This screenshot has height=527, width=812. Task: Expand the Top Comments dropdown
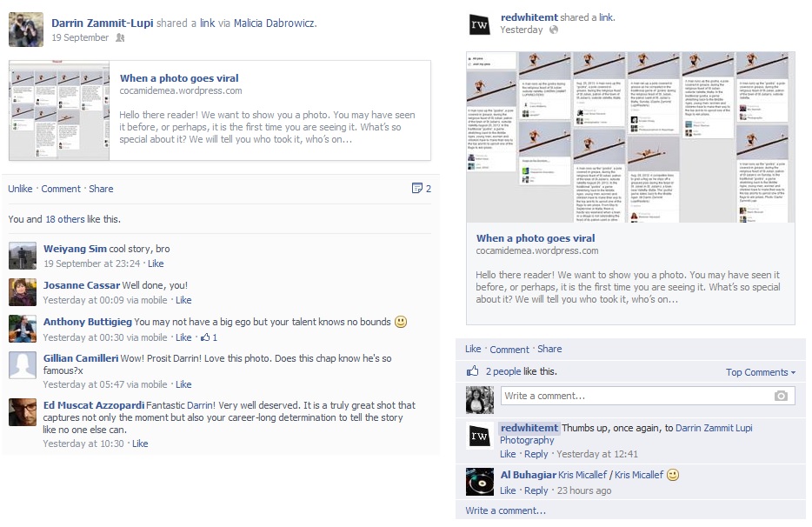[x=760, y=372]
